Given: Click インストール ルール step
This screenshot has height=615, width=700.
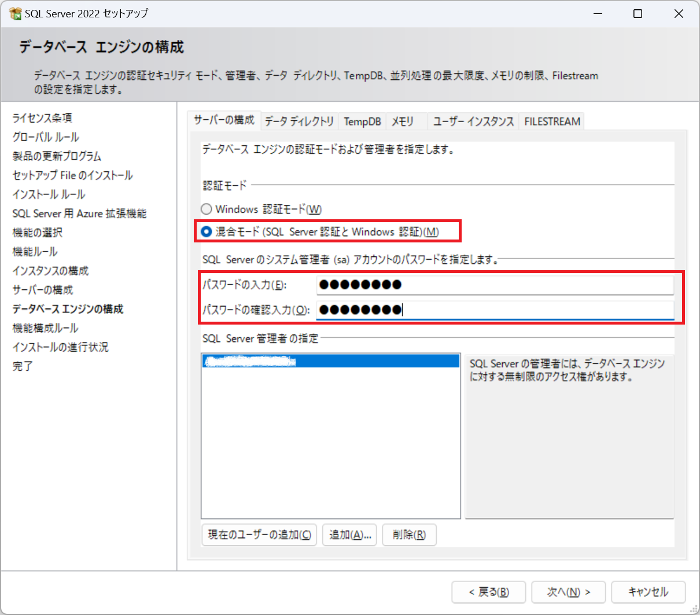Looking at the screenshot, I should point(49,194).
